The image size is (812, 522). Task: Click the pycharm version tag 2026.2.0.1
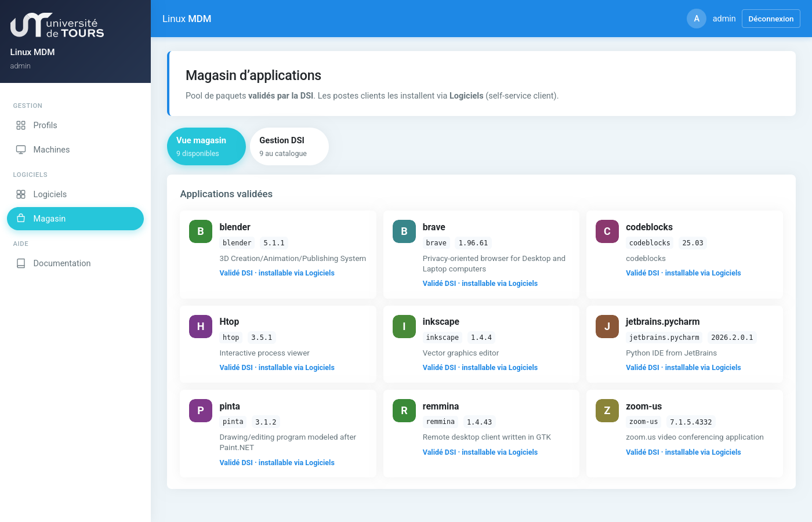point(732,338)
